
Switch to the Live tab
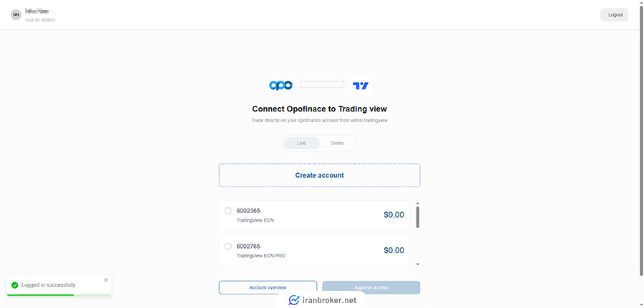tap(302, 143)
